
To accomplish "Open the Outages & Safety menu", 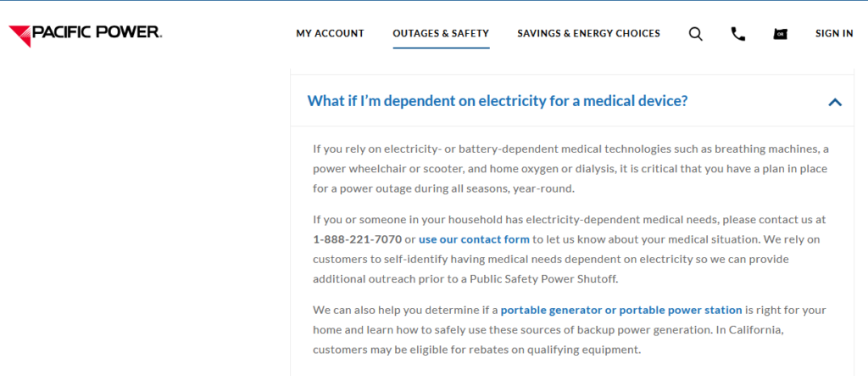I will [441, 34].
